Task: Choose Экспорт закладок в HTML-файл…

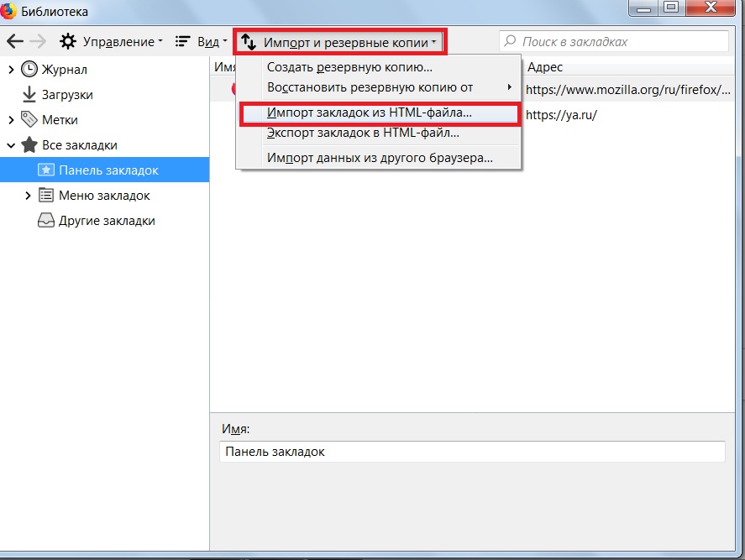Action: [x=379, y=133]
